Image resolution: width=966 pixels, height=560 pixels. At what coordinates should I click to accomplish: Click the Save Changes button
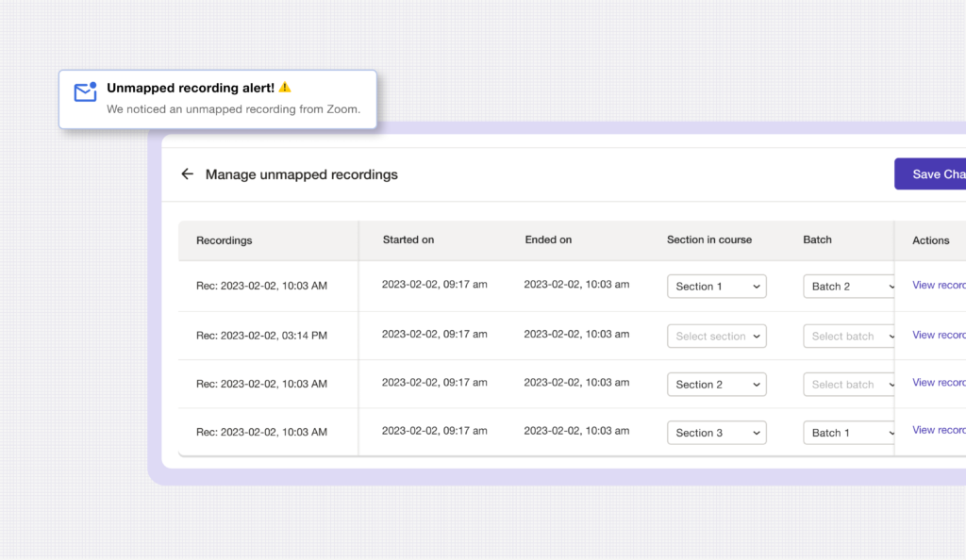point(930,174)
